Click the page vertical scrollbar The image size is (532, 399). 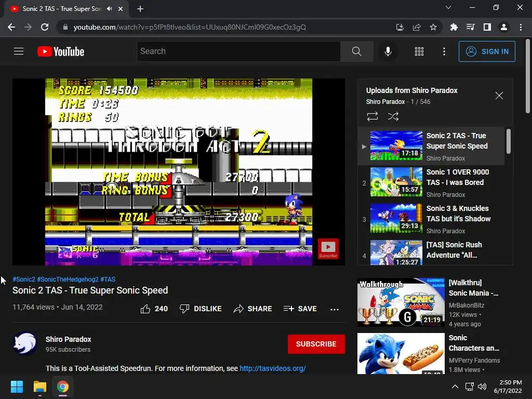point(528,77)
